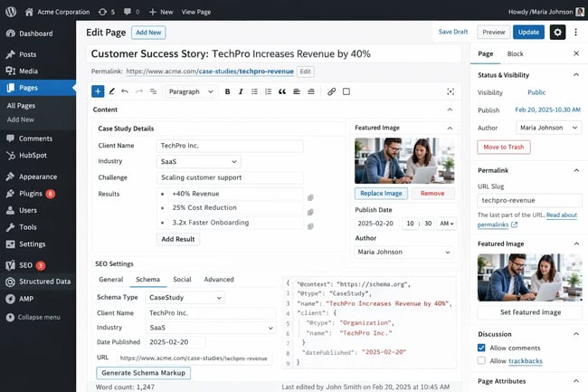Open the three-dot options menu
588x392 pixels.
tap(575, 33)
